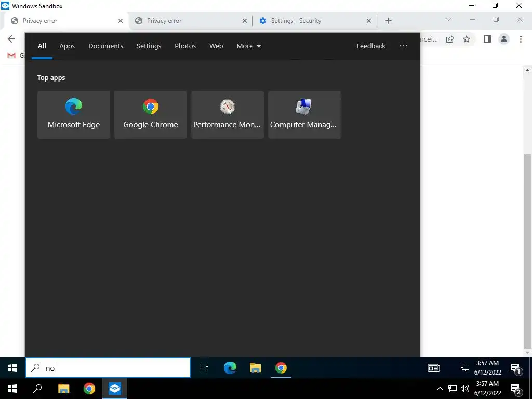Open sandbox Start menu button
Image resolution: width=532 pixels, height=399 pixels.
[12, 368]
